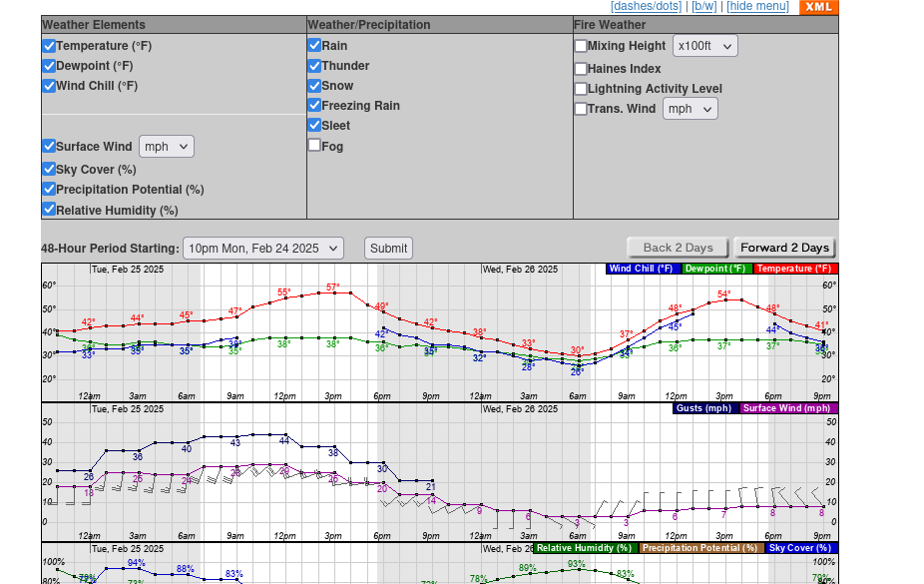Uncheck the Dewpoint (°F) checkbox
Viewport: 924px width, 584px height.
coord(49,66)
